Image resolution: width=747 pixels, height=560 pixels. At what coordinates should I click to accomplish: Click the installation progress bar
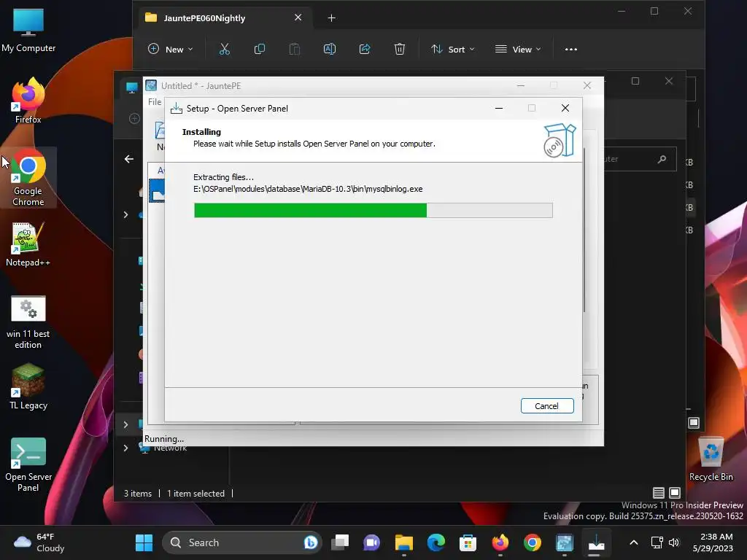(373, 210)
